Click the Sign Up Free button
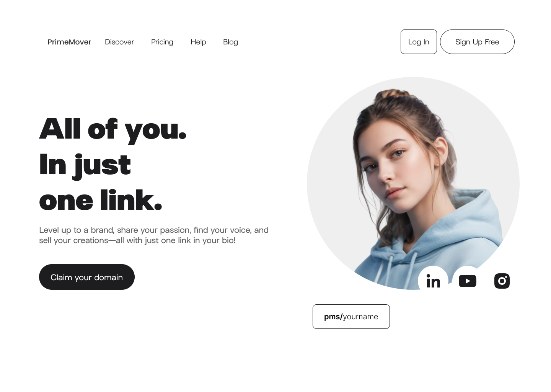Viewport: 551px width, 392px height. 477,42
